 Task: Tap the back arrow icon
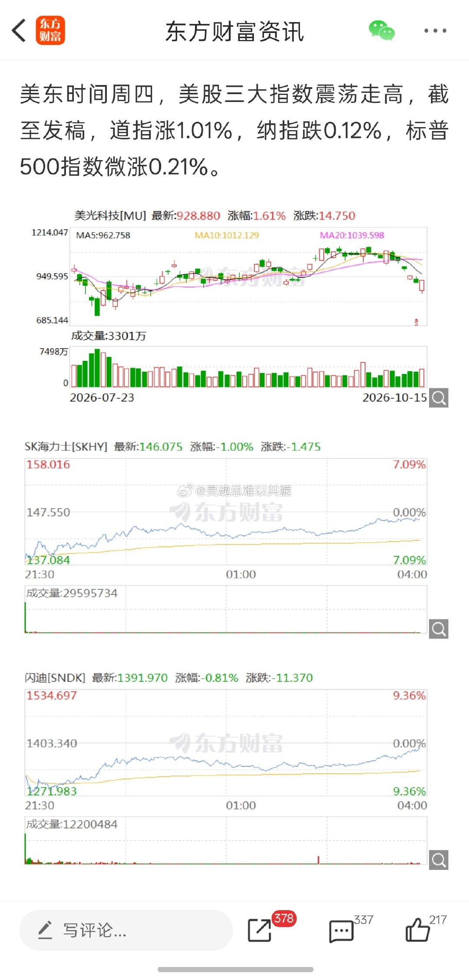pos(19,30)
